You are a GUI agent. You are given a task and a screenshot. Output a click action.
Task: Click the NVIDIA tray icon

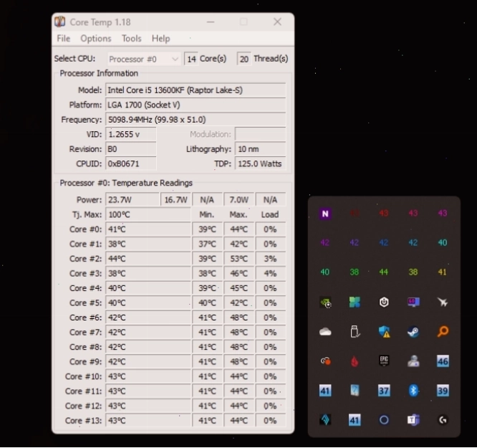325,302
